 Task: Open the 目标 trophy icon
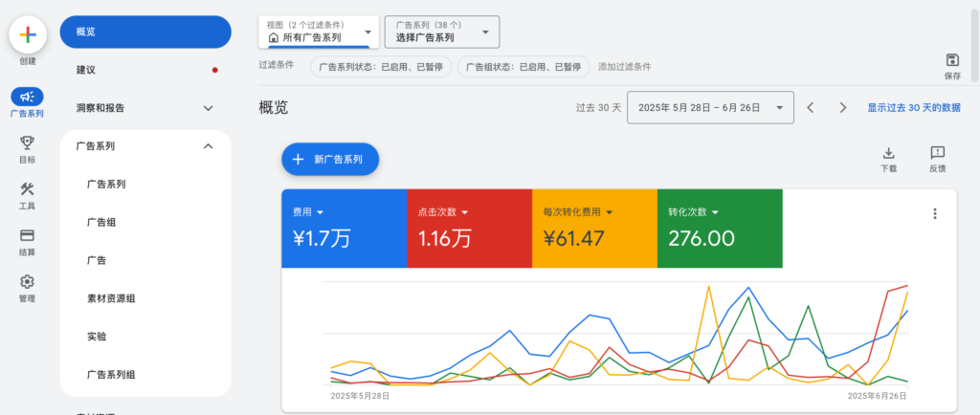27,142
